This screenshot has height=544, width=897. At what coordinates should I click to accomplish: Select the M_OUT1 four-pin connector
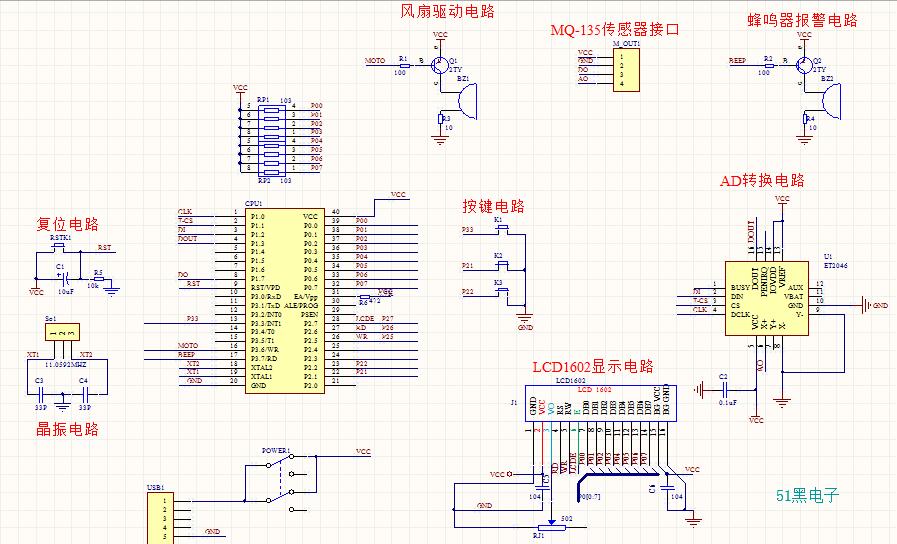pos(626,70)
